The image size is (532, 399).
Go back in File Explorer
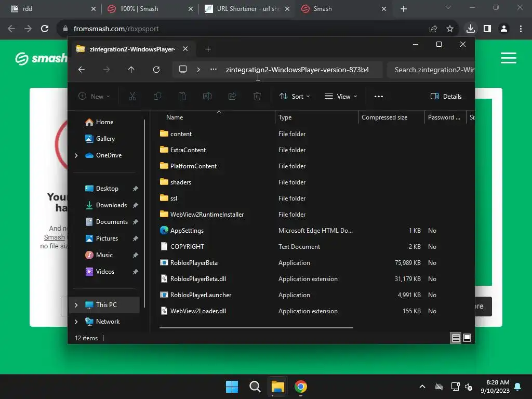82,70
